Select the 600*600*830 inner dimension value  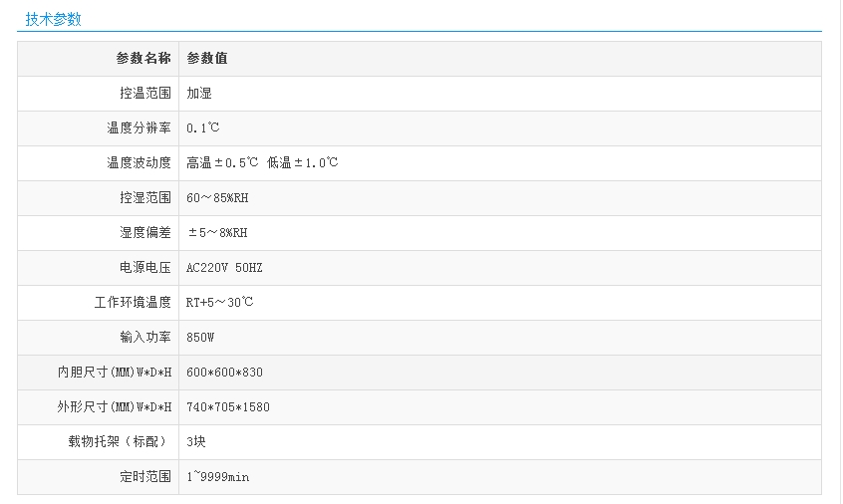[224, 373]
